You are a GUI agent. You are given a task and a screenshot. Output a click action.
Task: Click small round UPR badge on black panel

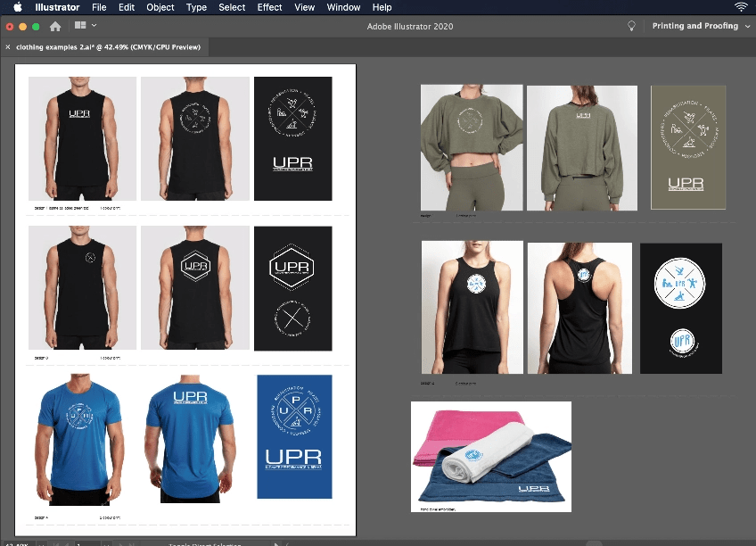(683, 341)
